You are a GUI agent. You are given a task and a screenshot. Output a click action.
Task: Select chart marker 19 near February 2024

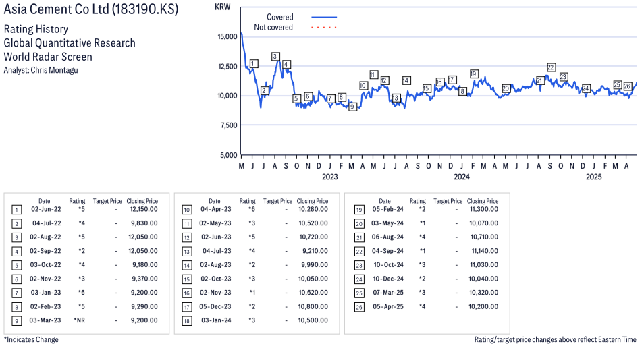pyautogui.click(x=474, y=74)
